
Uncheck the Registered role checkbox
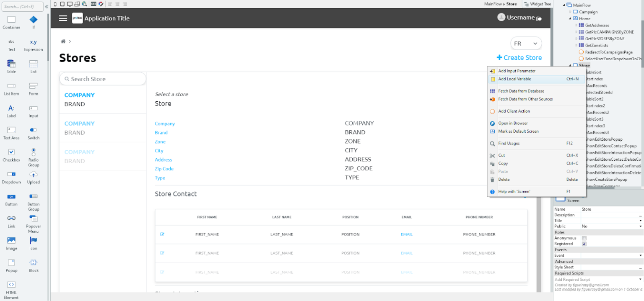tap(584, 244)
